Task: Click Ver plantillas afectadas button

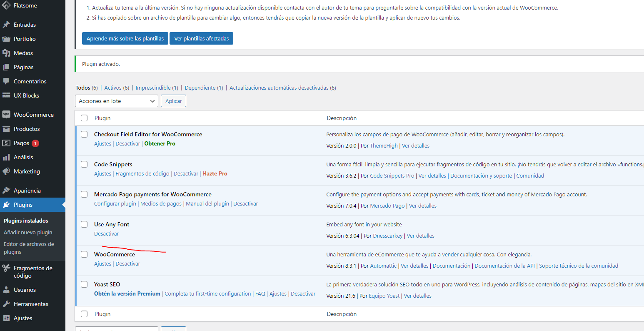Action: 202,38
